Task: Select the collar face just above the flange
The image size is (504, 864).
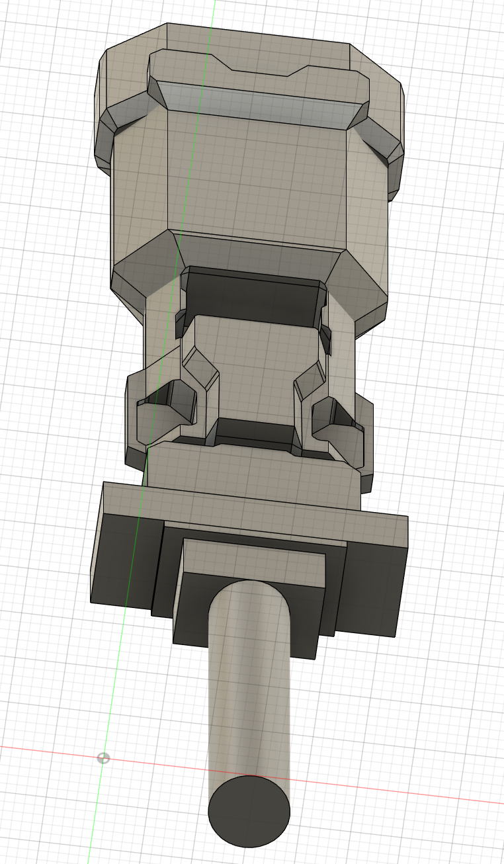Action: (x=251, y=468)
